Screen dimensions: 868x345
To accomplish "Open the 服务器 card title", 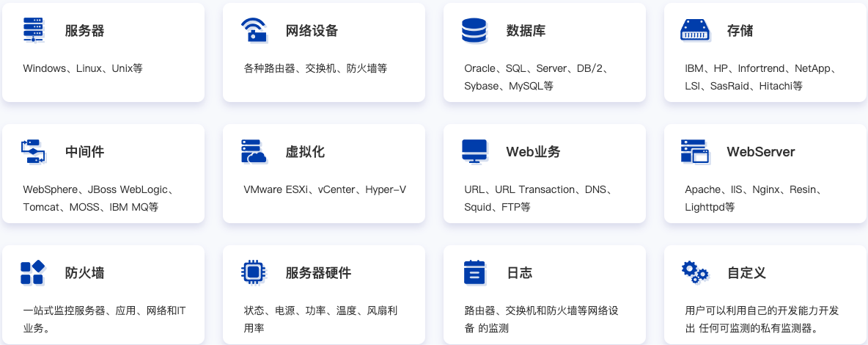I will point(85,31).
